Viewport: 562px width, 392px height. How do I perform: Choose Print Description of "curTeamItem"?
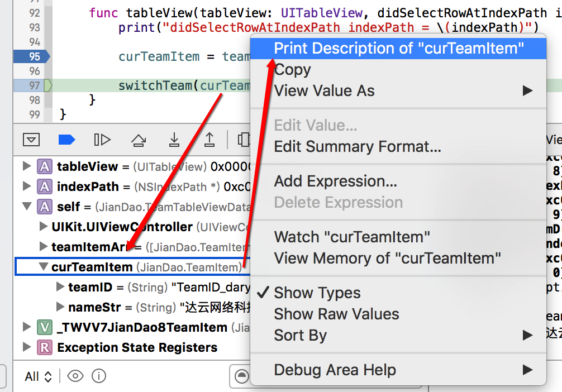(398, 49)
